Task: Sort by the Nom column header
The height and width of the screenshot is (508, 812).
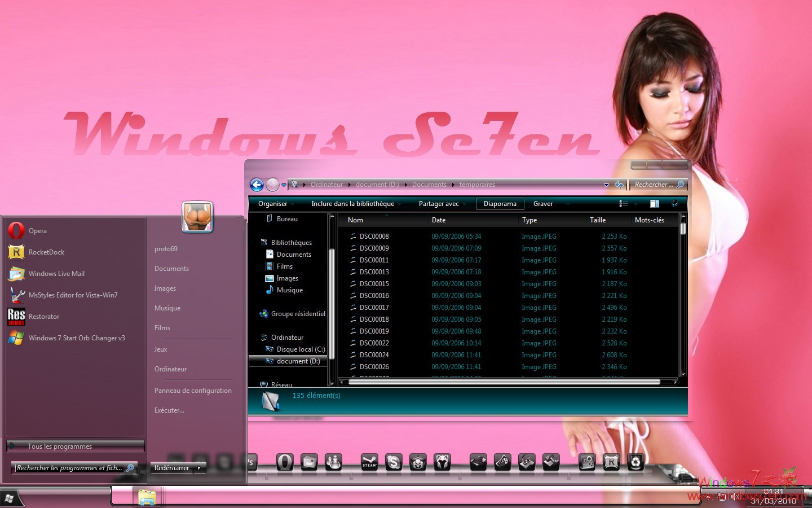Action: [355, 220]
